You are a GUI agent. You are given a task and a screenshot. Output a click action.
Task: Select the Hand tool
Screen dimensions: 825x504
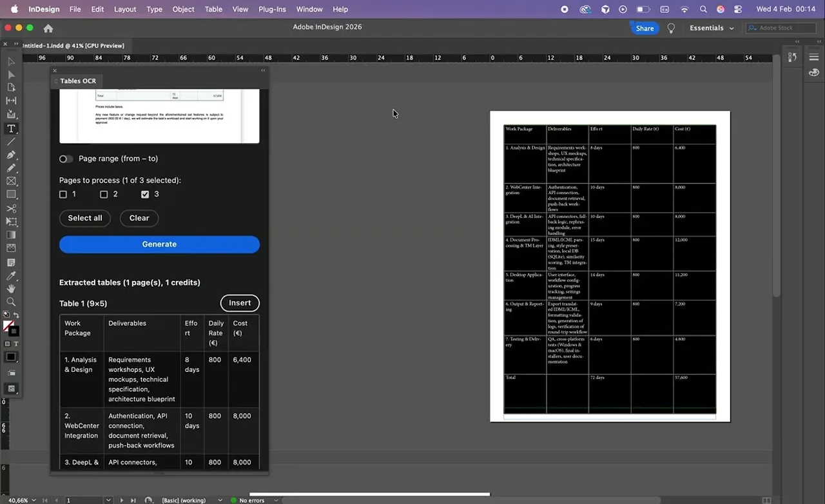11,289
